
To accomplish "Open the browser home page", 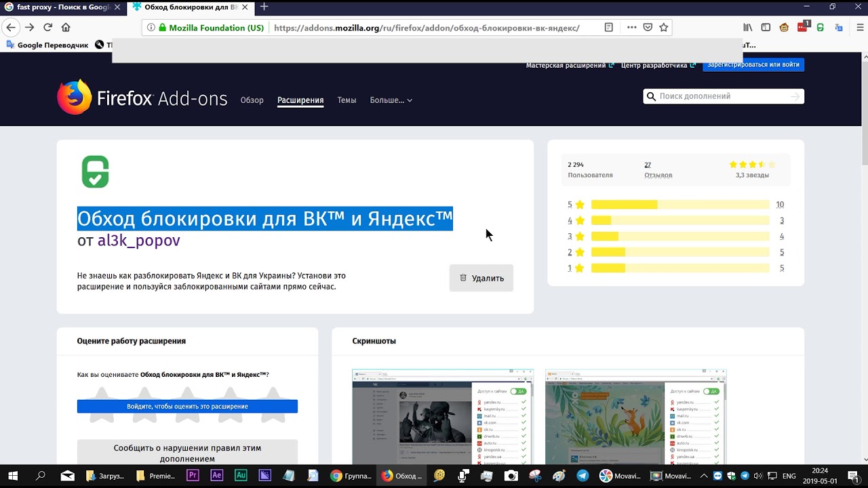I will click(66, 28).
